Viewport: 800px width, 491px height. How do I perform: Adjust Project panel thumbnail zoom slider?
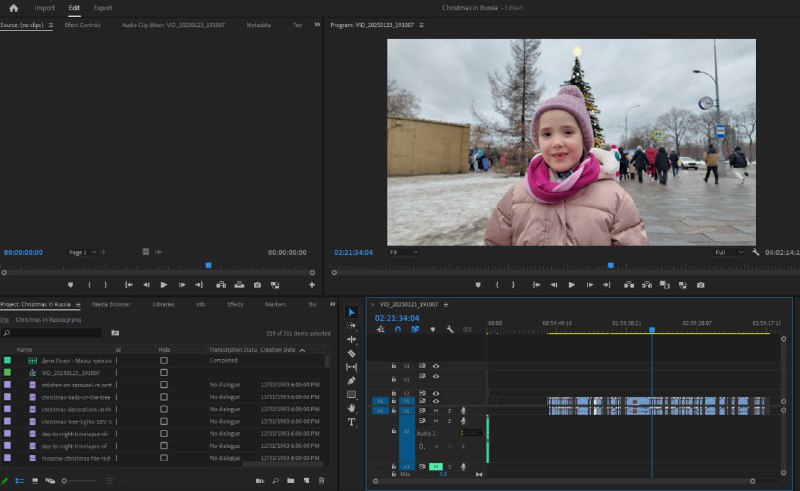[79, 481]
